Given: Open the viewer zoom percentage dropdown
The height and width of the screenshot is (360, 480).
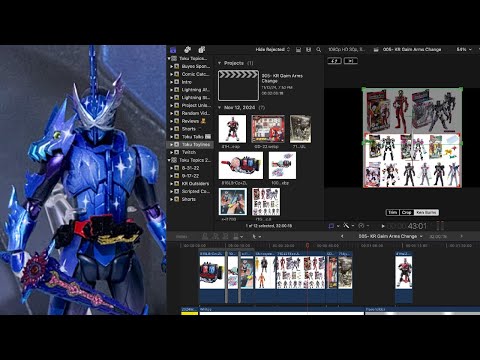Looking at the screenshot, I should pos(464,49).
